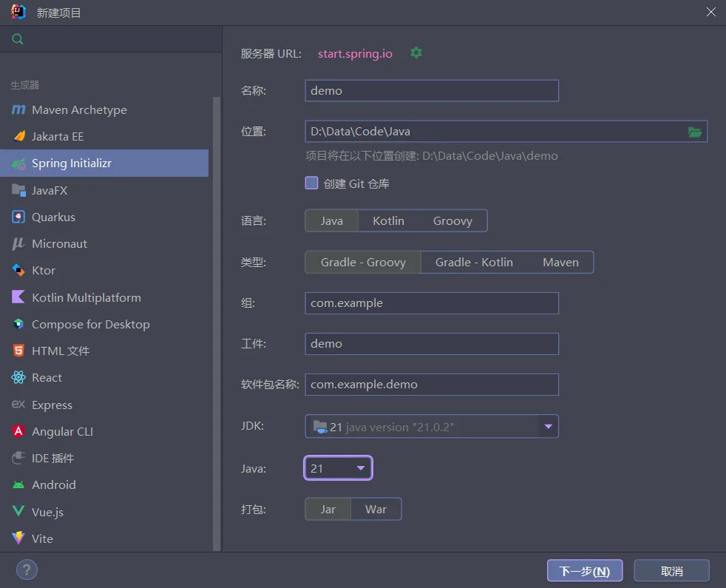This screenshot has width=726, height=588.
Task: Click the React atom icon
Action: click(18, 378)
